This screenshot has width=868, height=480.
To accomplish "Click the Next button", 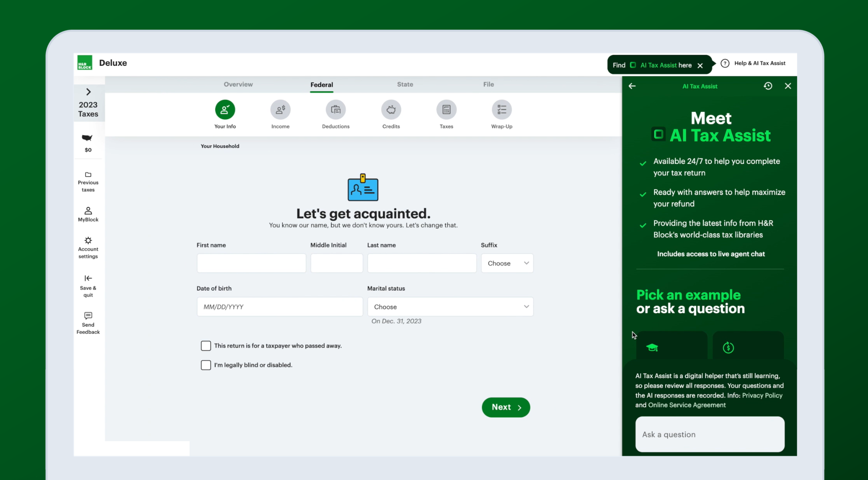I will pyautogui.click(x=505, y=407).
